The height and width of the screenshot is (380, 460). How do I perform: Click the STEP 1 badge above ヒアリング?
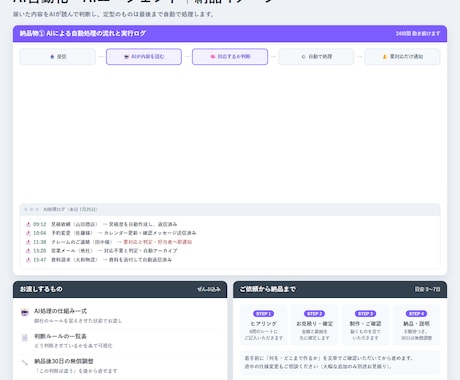point(263,314)
